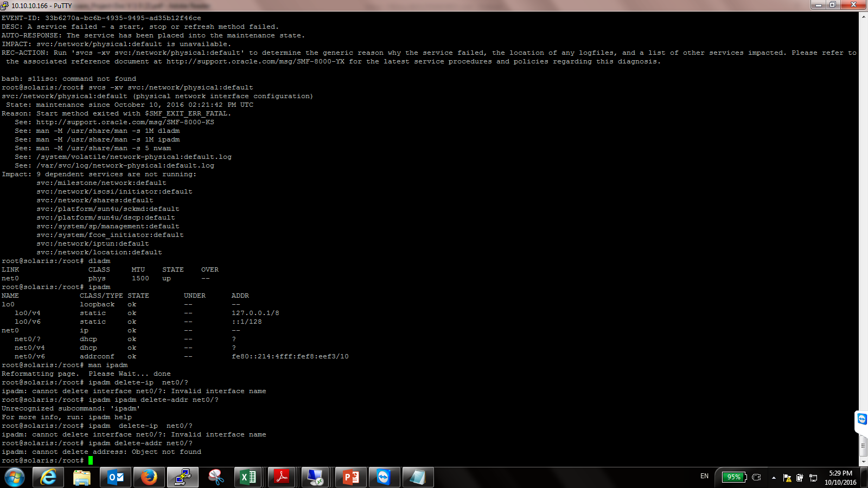The image size is (868, 488).
Task: Click the 'loopback' class entry
Action: [x=97, y=304]
